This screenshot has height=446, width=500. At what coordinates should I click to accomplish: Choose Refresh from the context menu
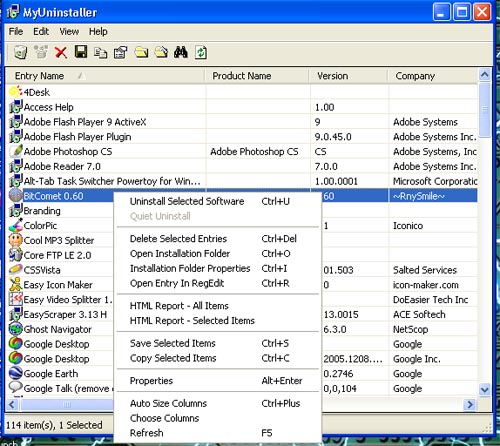(218, 433)
